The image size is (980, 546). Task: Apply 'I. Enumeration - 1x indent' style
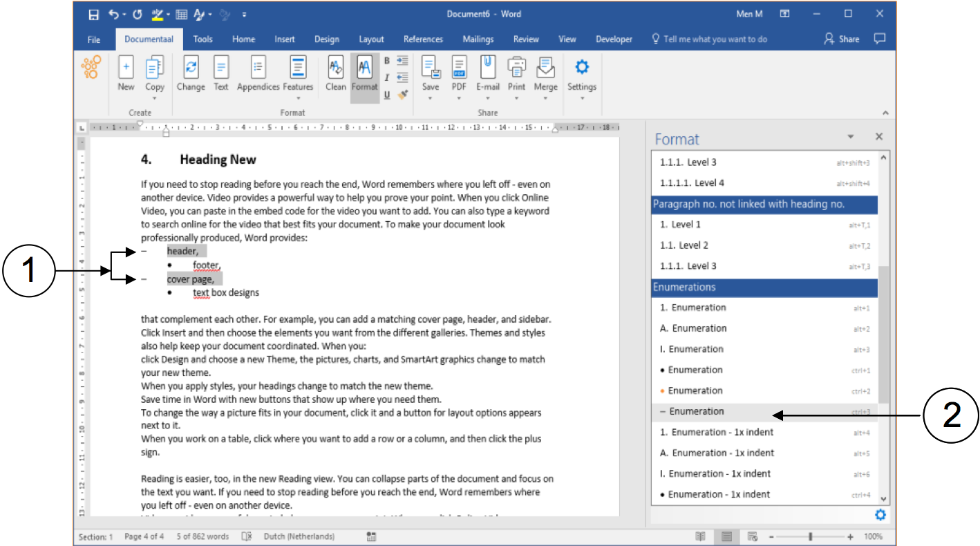pyautogui.click(x=764, y=473)
